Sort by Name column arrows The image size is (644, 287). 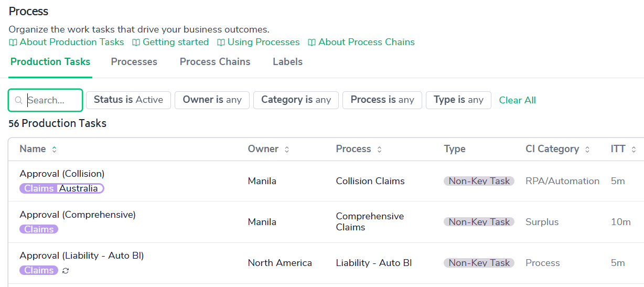[54, 150]
